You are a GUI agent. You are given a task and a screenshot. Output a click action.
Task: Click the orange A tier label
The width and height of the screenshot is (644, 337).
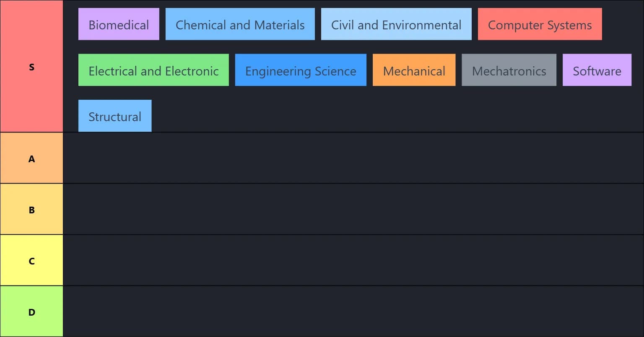pyautogui.click(x=31, y=158)
